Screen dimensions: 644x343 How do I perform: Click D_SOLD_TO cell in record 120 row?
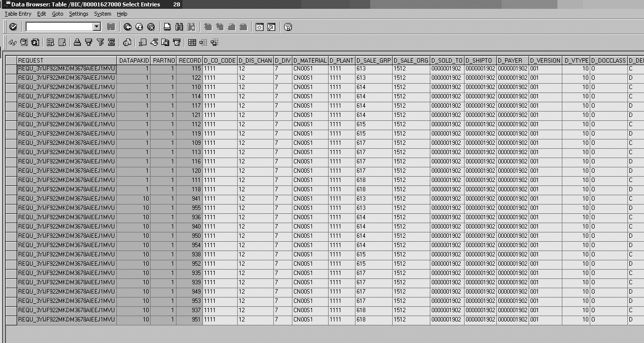447,171
